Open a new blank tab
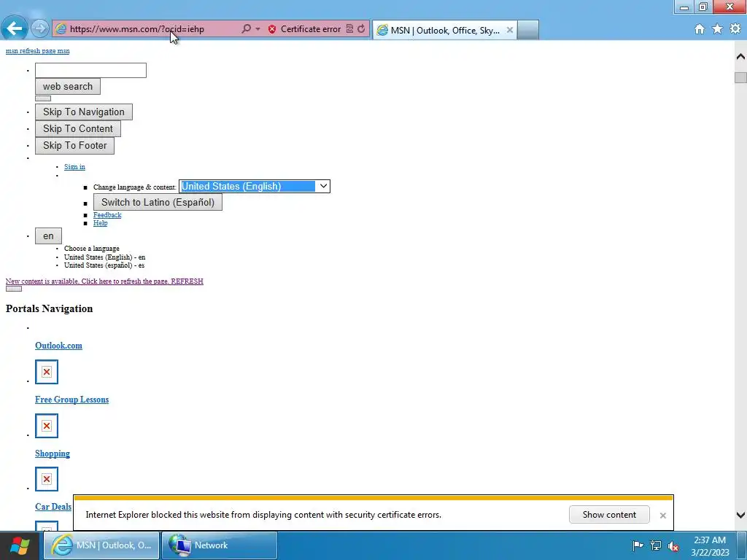This screenshot has width=747, height=560. point(528,29)
